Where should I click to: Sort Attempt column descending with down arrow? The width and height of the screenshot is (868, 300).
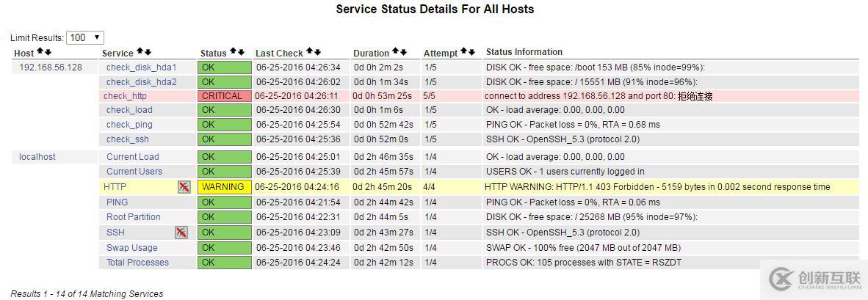tap(472, 52)
